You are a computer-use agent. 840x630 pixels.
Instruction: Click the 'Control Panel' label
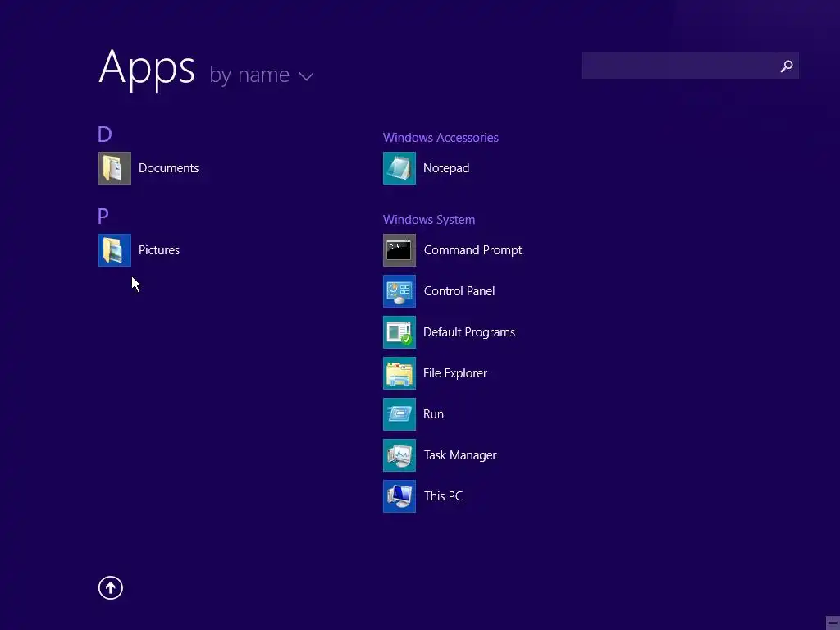coord(459,291)
